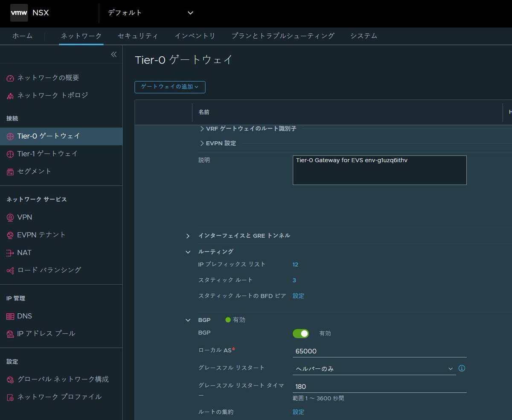
Task: Click the NAT icon in sidebar
Action: click(10, 253)
